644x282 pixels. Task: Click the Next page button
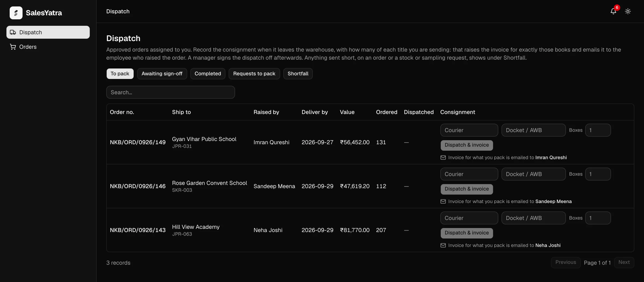tap(624, 262)
